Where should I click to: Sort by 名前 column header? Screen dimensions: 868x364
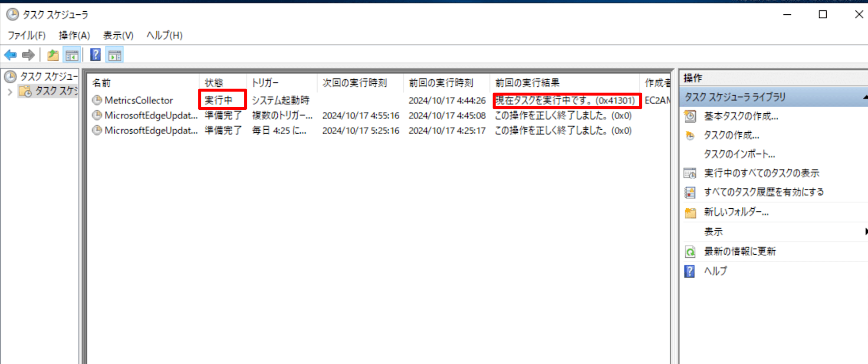point(101,83)
